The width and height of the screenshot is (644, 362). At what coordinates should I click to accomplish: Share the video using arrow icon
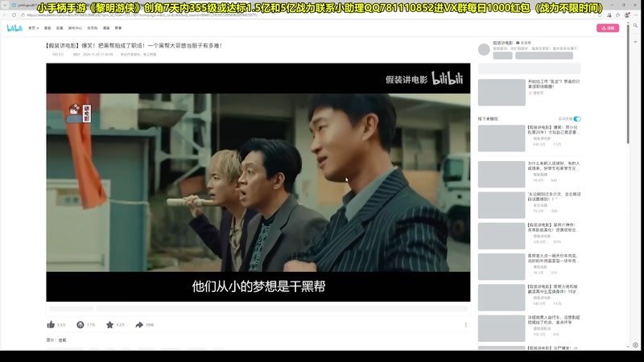[x=138, y=325]
